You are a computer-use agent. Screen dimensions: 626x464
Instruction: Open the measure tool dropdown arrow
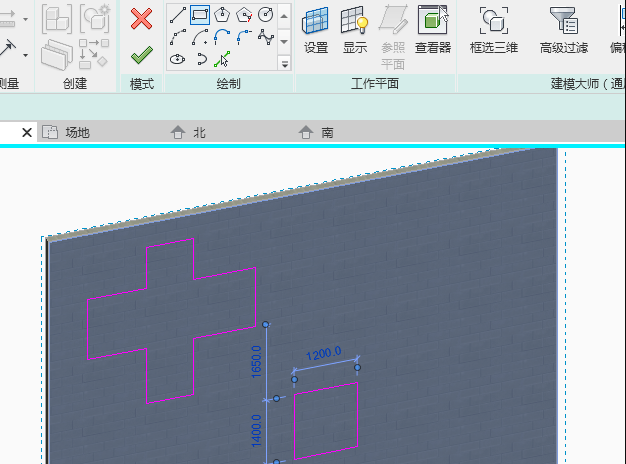26,19
